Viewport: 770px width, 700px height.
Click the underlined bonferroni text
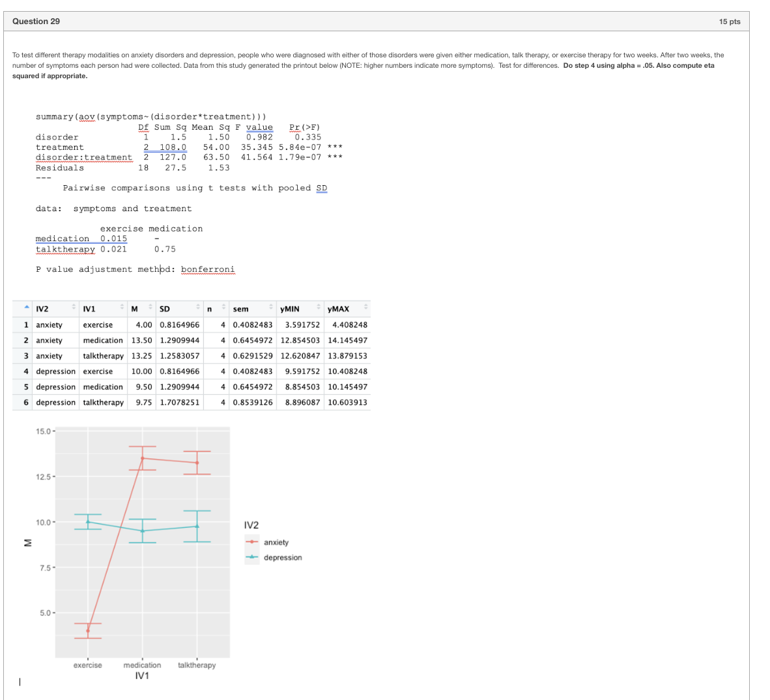point(208,269)
